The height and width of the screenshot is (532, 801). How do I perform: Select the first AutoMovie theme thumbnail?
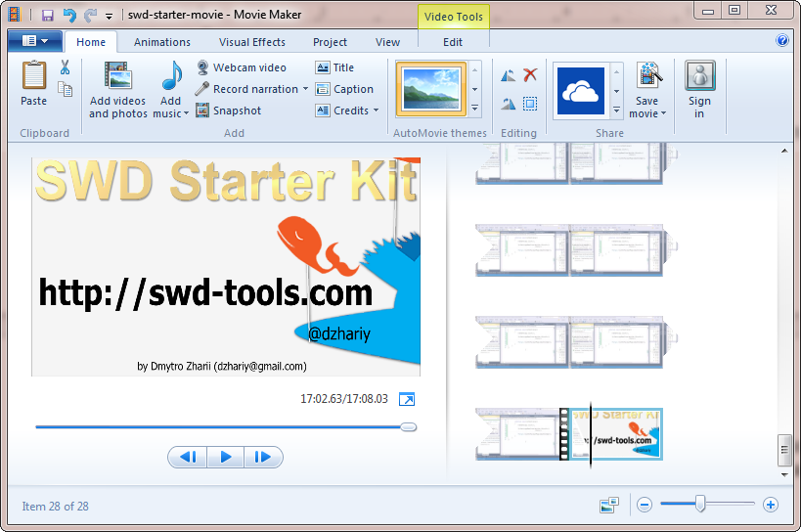point(431,89)
